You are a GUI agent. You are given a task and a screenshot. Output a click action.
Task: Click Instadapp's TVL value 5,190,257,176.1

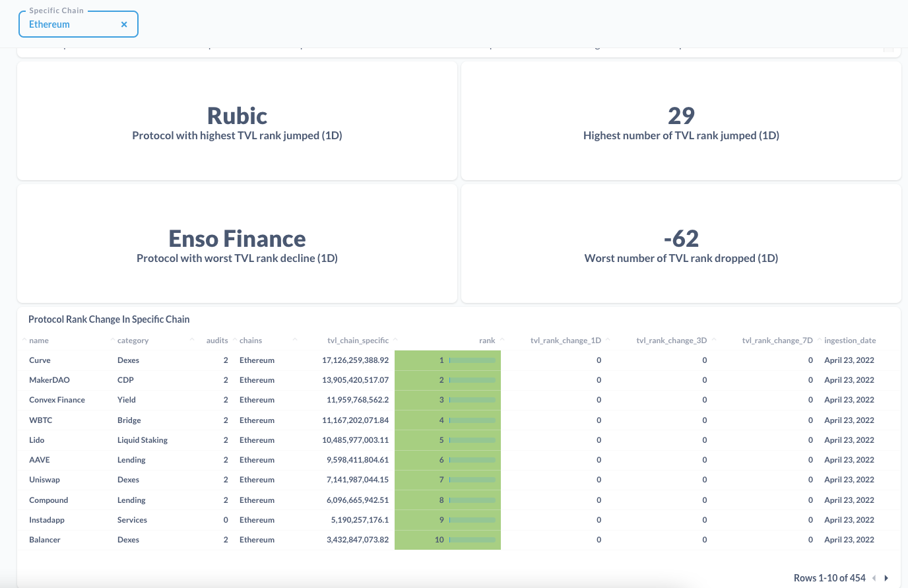360,520
